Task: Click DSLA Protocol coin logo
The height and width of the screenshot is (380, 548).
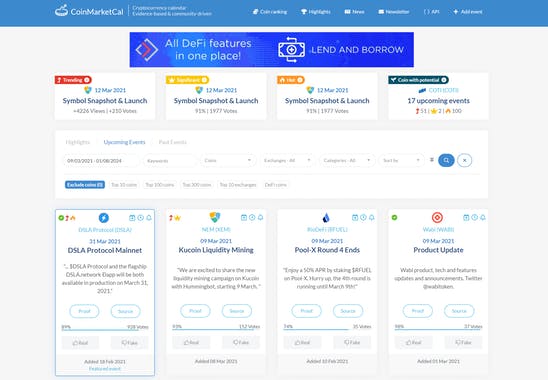Action: (104, 218)
